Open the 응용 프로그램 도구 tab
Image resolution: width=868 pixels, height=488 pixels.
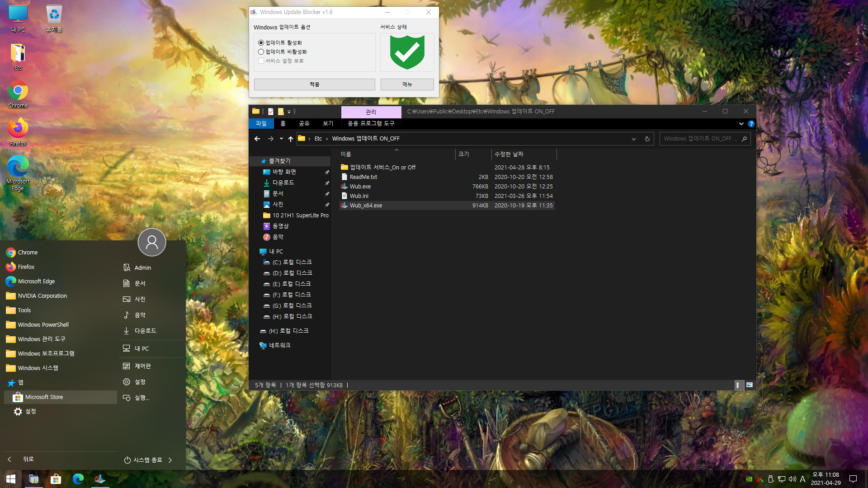[370, 123]
